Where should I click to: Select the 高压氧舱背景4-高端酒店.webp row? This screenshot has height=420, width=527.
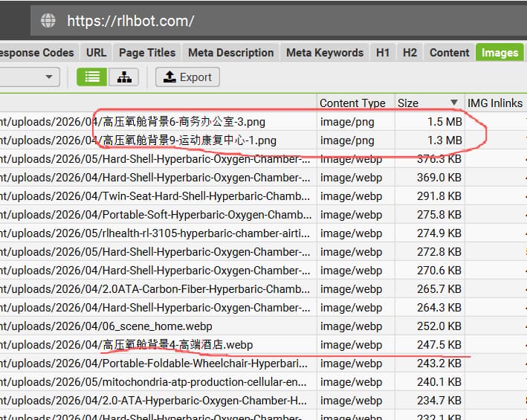(x=263, y=345)
